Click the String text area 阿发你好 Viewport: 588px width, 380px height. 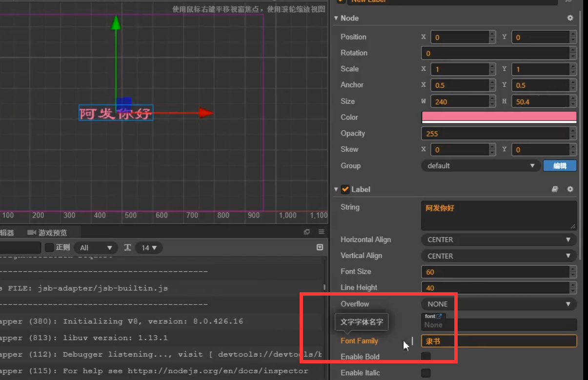499,216
